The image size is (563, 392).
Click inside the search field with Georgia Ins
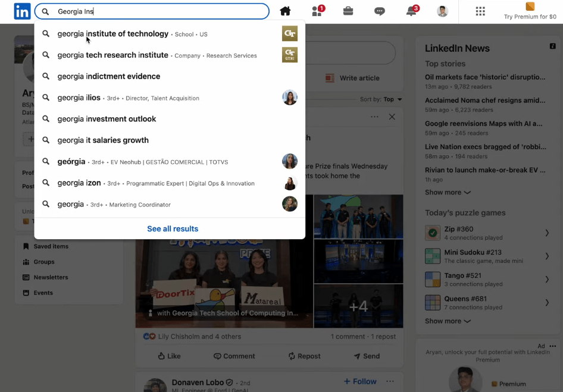[x=152, y=11]
